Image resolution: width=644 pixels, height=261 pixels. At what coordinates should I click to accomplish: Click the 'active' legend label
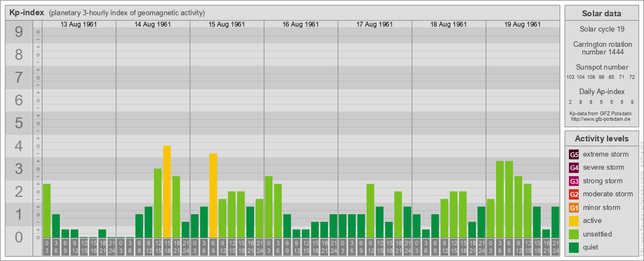[x=592, y=221]
